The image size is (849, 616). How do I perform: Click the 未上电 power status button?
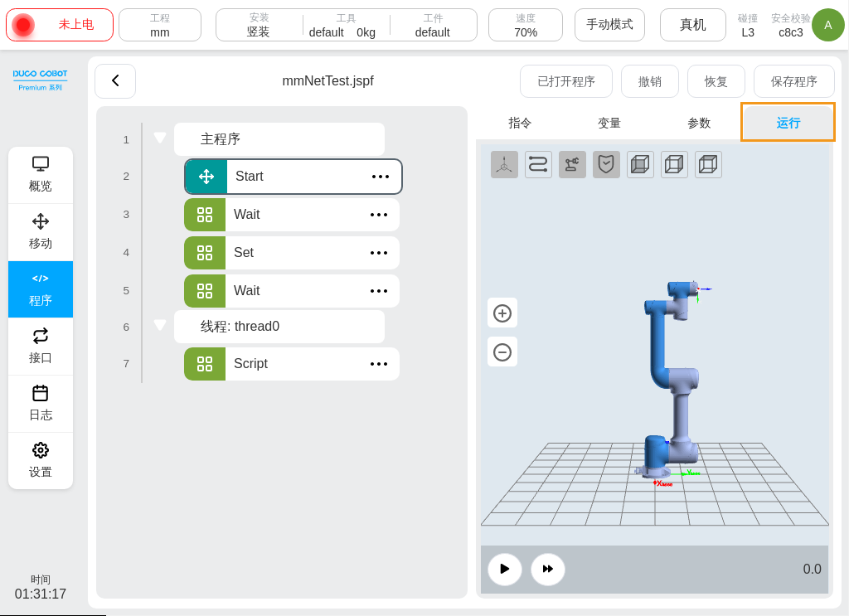60,25
